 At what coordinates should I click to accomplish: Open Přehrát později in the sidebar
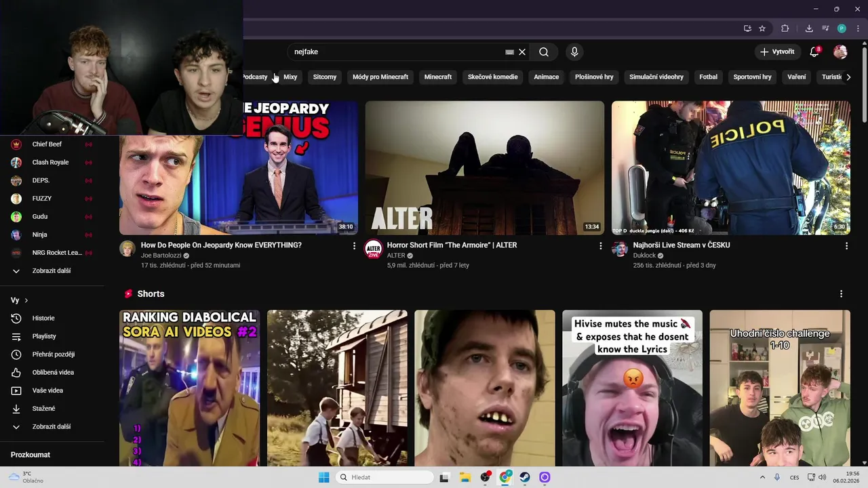52,354
